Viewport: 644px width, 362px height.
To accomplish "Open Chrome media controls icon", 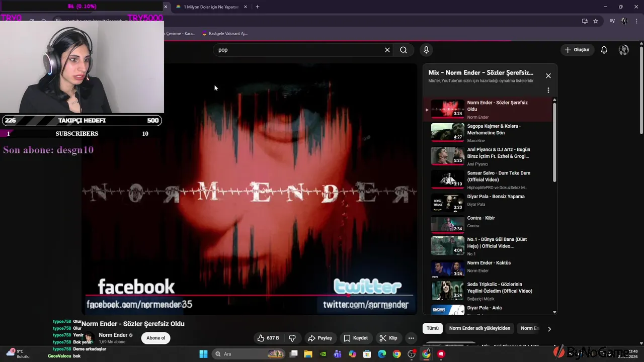I will coord(612,21).
